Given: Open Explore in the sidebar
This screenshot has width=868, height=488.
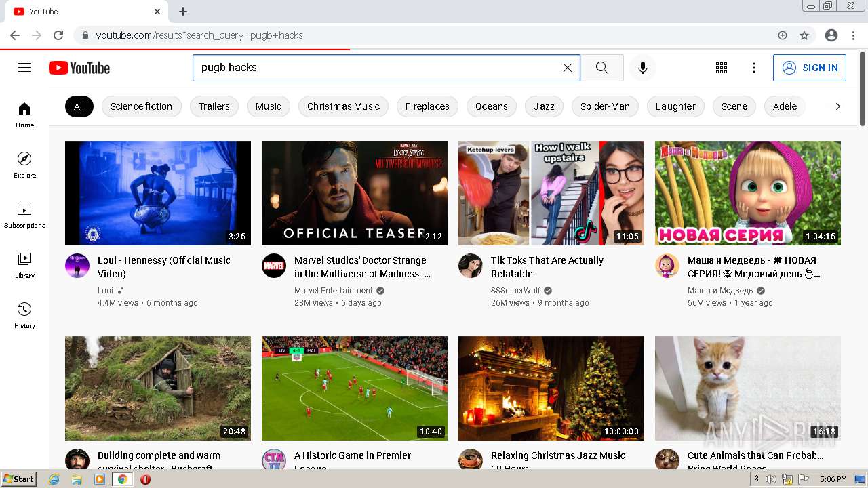Looking at the screenshot, I should [x=24, y=165].
